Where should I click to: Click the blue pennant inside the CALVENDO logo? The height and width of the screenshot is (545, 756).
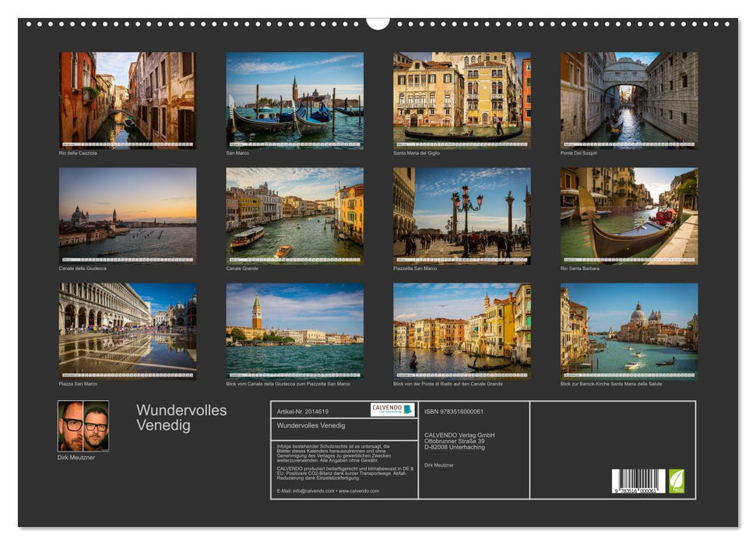[x=406, y=409]
